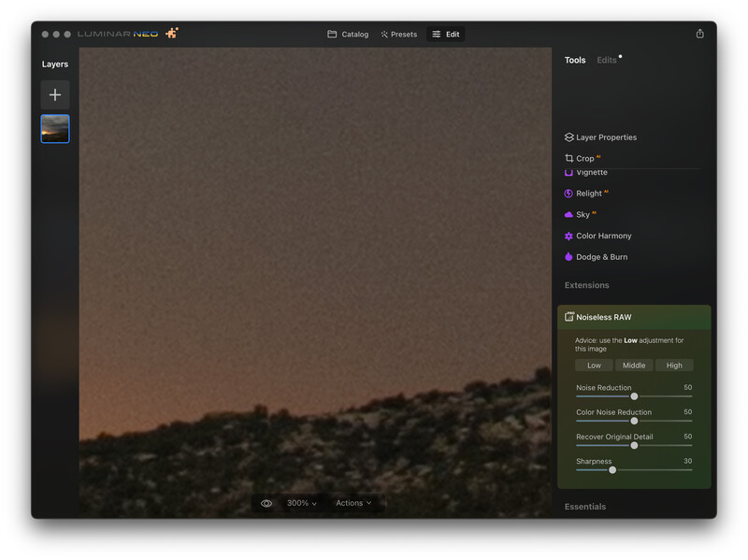Click the Noise Reduction slider handle
Screen dimensions: 748x560
pyautogui.click(x=634, y=396)
